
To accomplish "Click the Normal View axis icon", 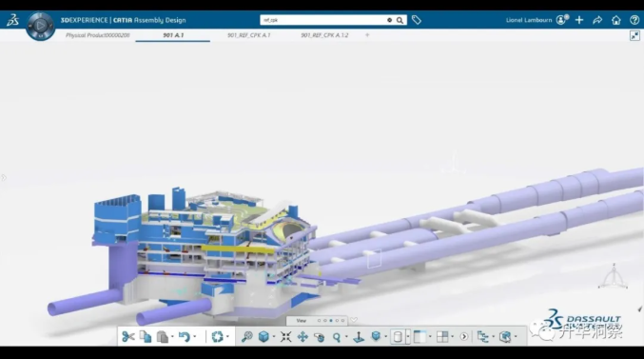I will click(x=359, y=337).
